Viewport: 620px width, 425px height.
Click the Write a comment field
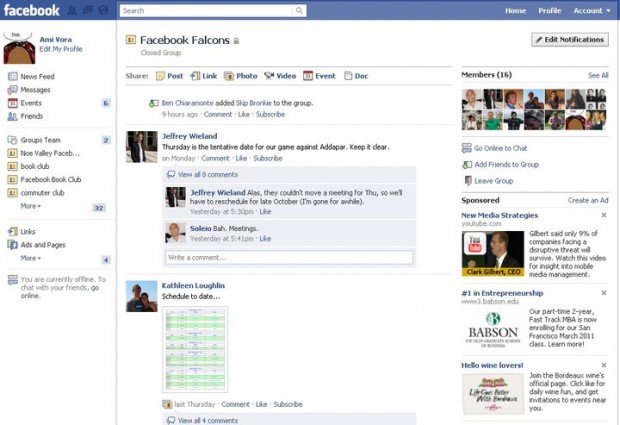tap(288, 257)
